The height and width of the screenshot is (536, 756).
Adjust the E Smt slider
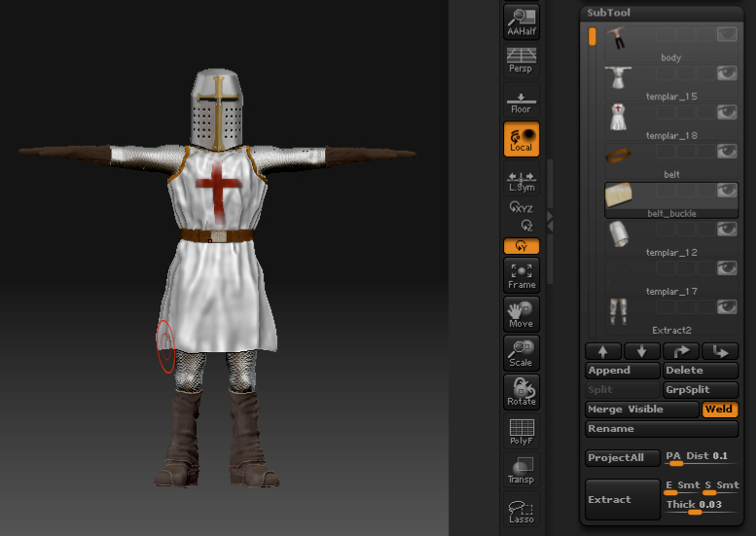tap(682, 487)
